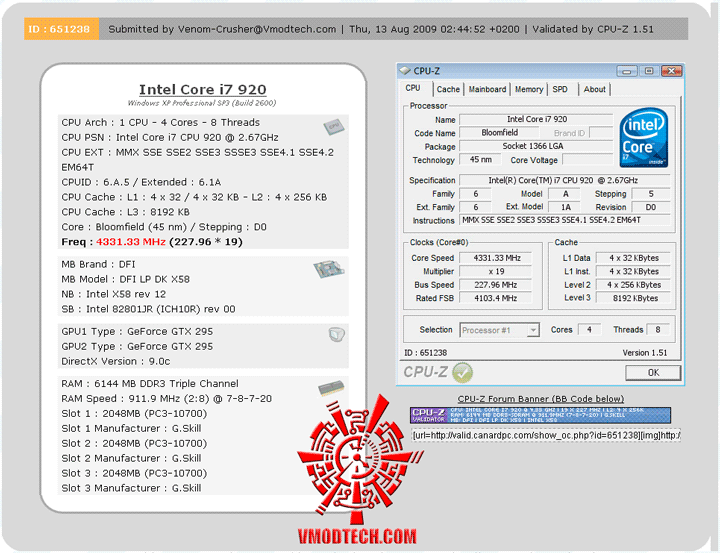Click the Cores value 4

point(589,330)
